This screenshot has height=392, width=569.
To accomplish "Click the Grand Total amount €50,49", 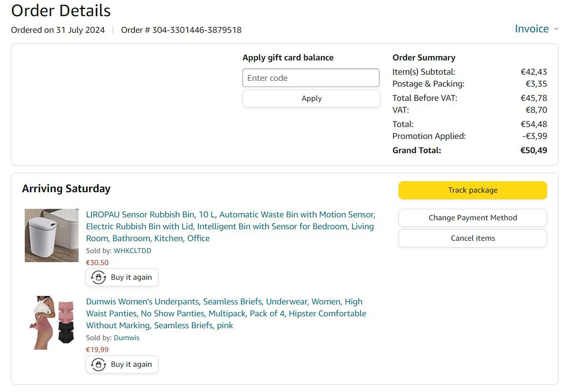I will pyautogui.click(x=533, y=150).
